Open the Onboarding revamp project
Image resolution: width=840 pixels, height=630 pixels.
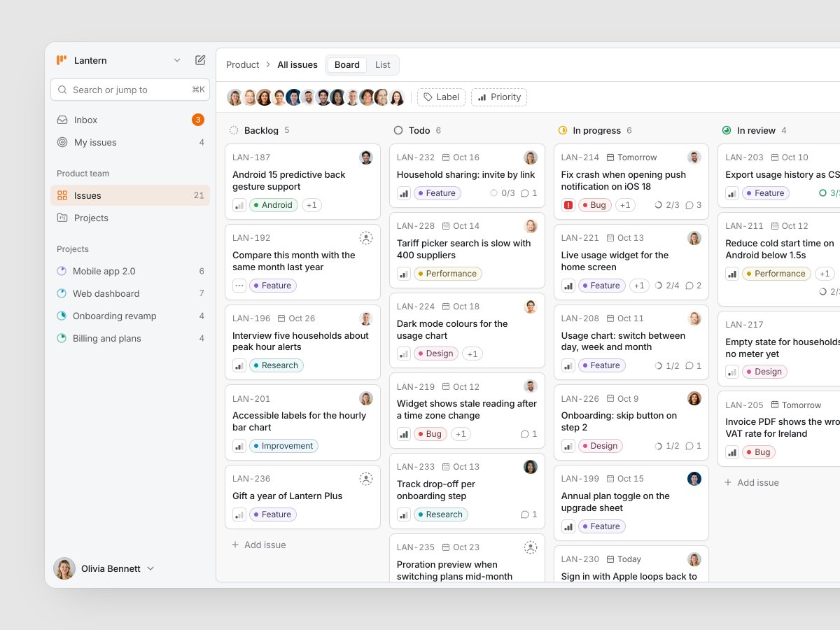pyautogui.click(x=130, y=316)
